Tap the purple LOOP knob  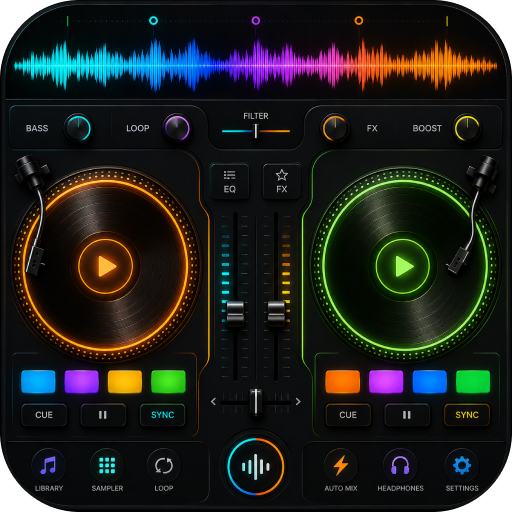pos(177,128)
